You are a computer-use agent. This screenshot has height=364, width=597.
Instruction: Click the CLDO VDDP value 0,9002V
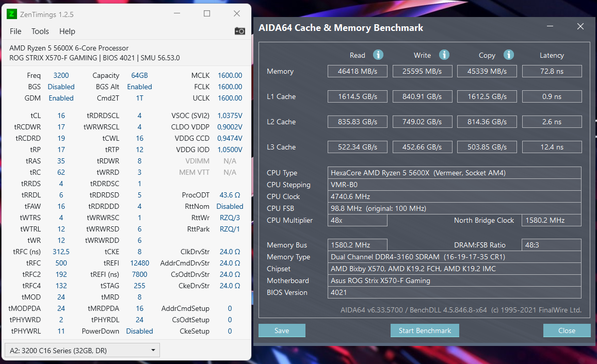[x=230, y=127]
